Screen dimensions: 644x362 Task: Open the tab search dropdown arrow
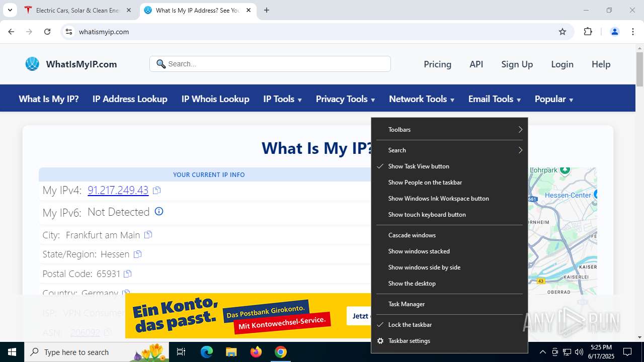pyautogui.click(x=10, y=10)
